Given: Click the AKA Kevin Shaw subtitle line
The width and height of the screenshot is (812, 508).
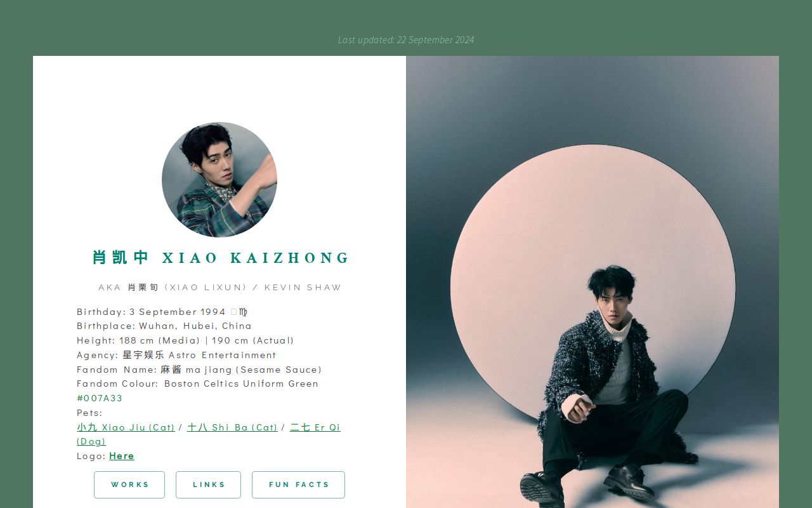Looking at the screenshot, I should tap(219, 288).
